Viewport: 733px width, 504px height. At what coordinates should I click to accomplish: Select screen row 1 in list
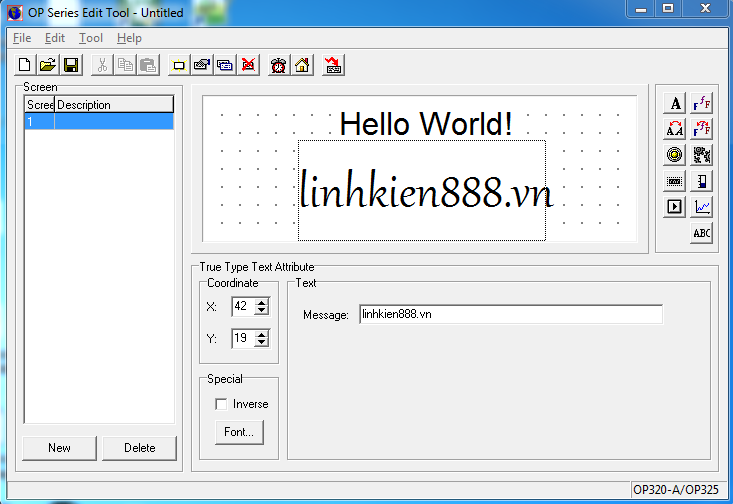pos(99,122)
